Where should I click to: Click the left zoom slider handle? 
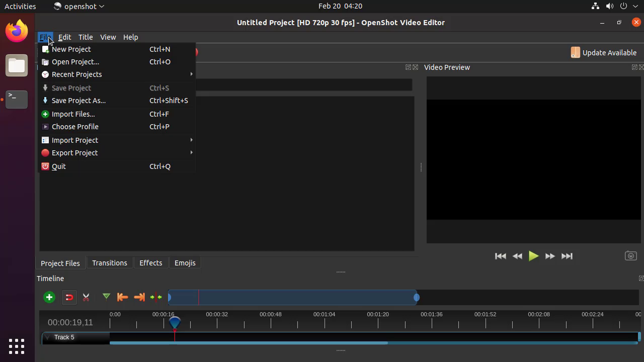coord(170,298)
